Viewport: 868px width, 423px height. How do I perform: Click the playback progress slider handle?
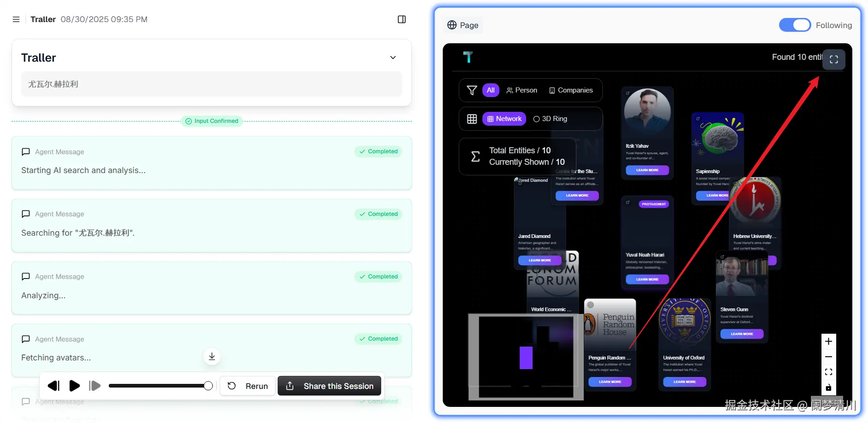tap(208, 386)
